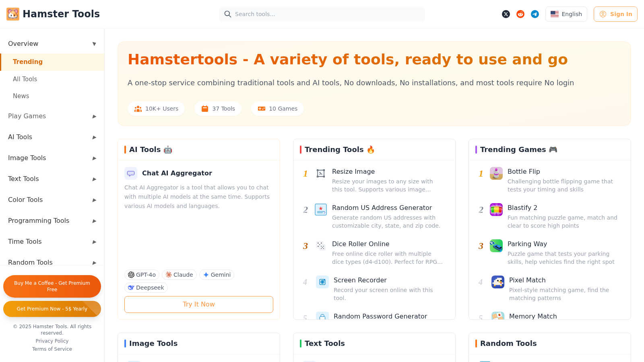Open the Privacy Policy link
644x362 pixels.
(x=52, y=341)
